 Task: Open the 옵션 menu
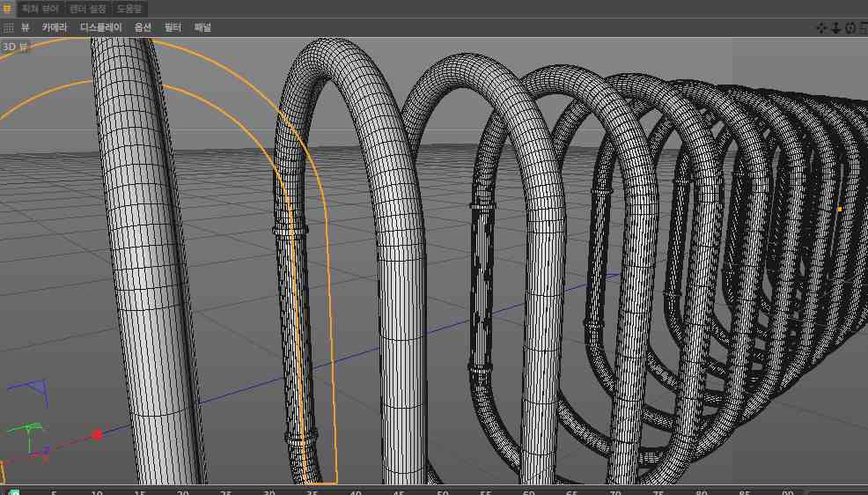click(143, 27)
